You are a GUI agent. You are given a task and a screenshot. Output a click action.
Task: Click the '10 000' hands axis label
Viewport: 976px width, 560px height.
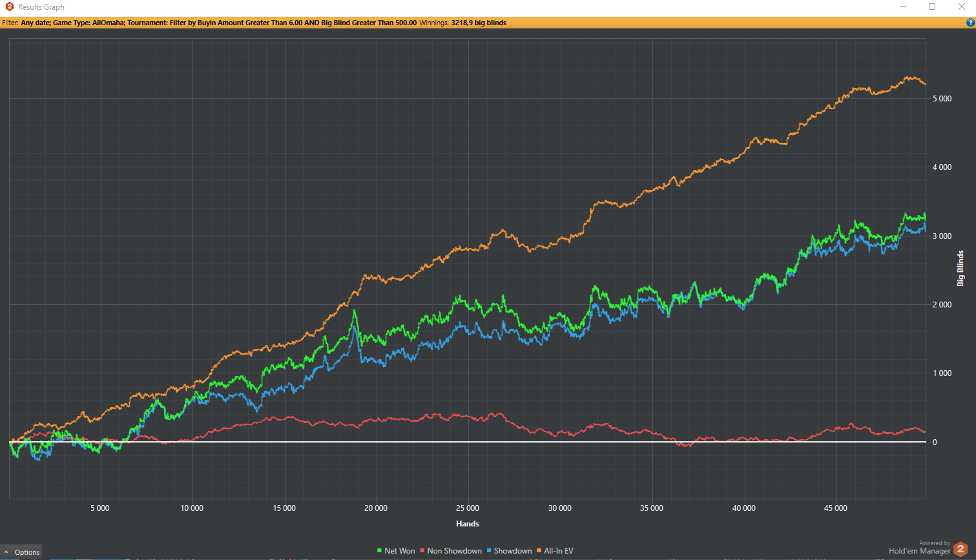(192, 508)
